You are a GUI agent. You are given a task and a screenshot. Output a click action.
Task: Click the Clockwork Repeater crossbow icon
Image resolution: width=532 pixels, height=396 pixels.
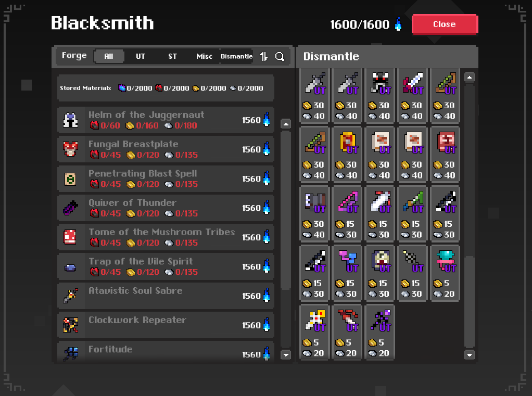tap(71, 325)
